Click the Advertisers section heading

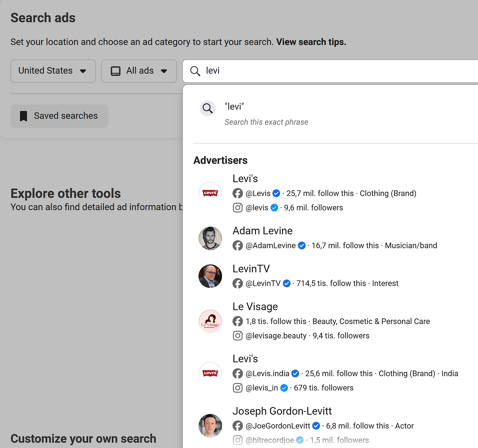point(220,160)
